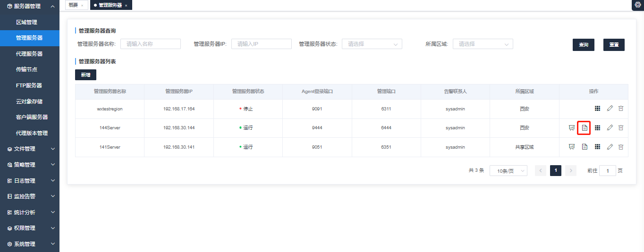644x252 pixels.
Task: Open the settings gear at top right
Action: coord(637,5)
